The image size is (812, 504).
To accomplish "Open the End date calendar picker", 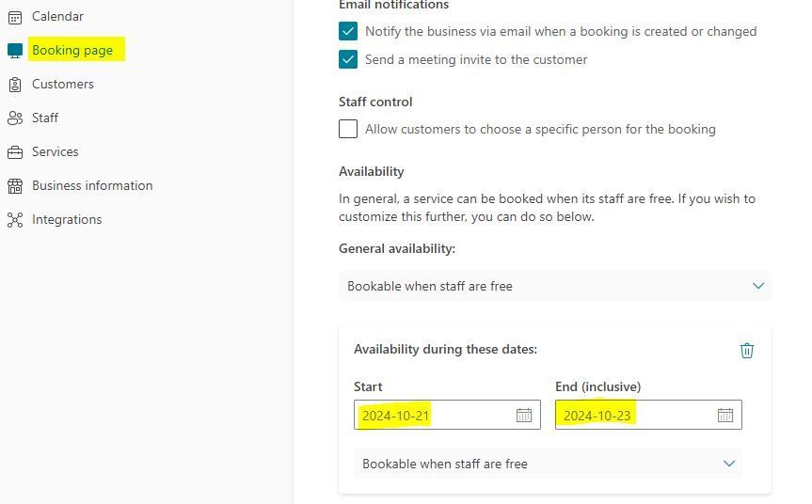I will point(725,415).
